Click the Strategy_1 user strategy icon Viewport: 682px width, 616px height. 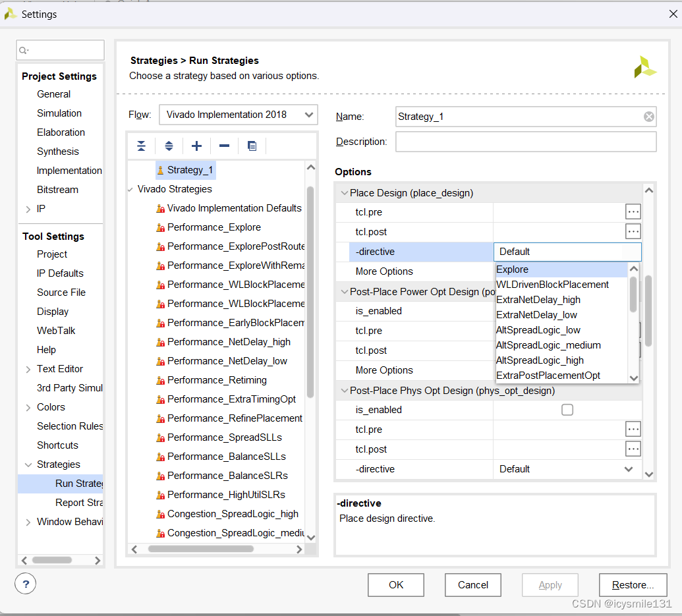coord(161,170)
